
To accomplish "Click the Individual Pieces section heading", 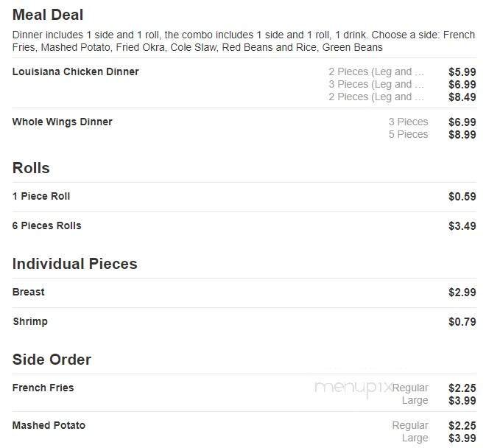I will [x=74, y=264].
